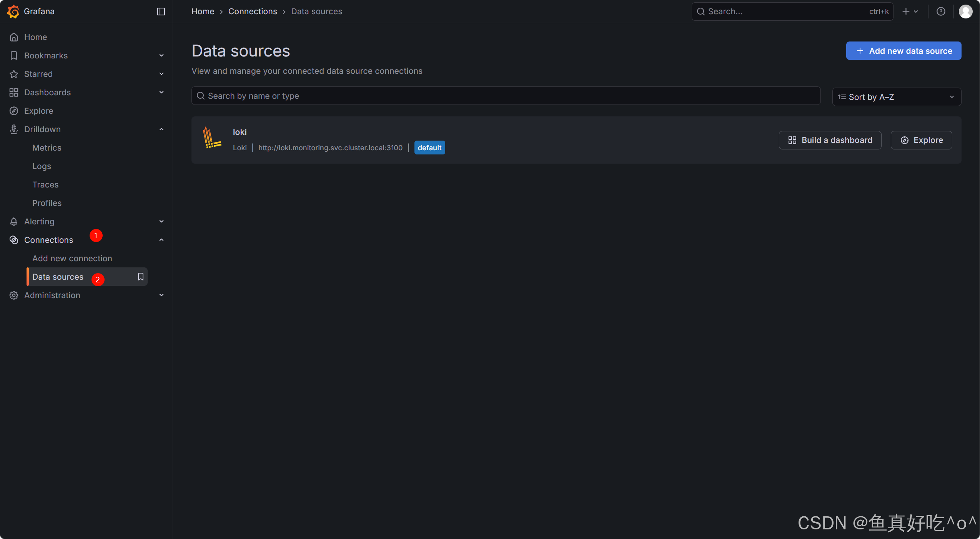Image resolution: width=980 pixels, height=539 pixels.
Task: Expand the Bookmarks section chevron
Action: pyautogui.click(x=161, y=56)
